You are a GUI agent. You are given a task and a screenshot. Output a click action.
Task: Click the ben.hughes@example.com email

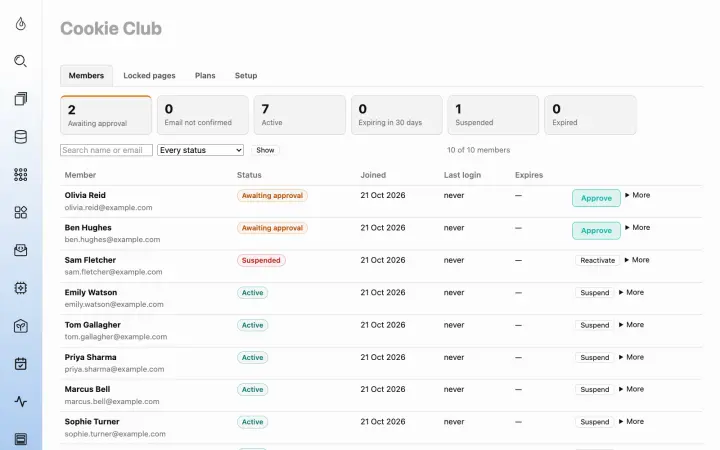112,240
